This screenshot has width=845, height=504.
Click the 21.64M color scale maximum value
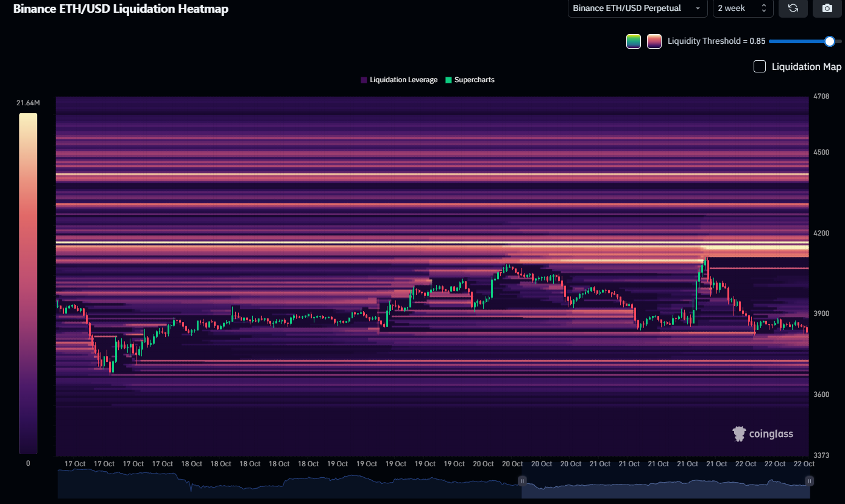tap(28, 103)
